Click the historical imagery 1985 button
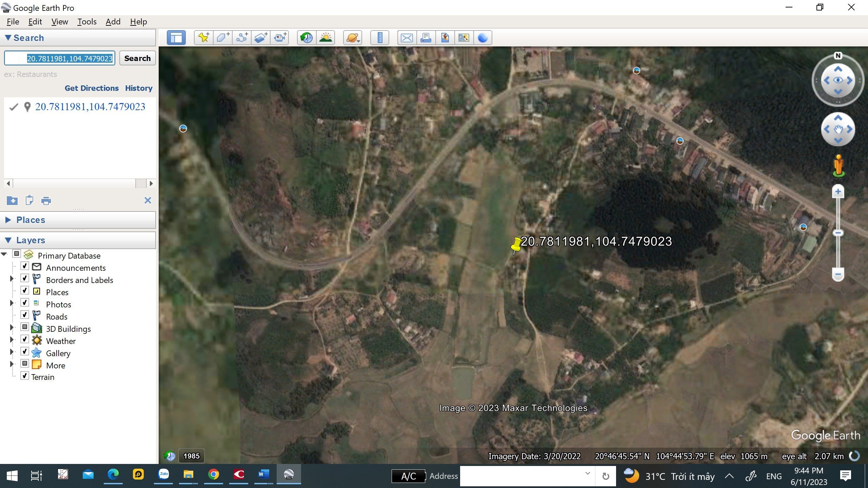The width and height of the screenshot is (868, 488). click(192, 456)
